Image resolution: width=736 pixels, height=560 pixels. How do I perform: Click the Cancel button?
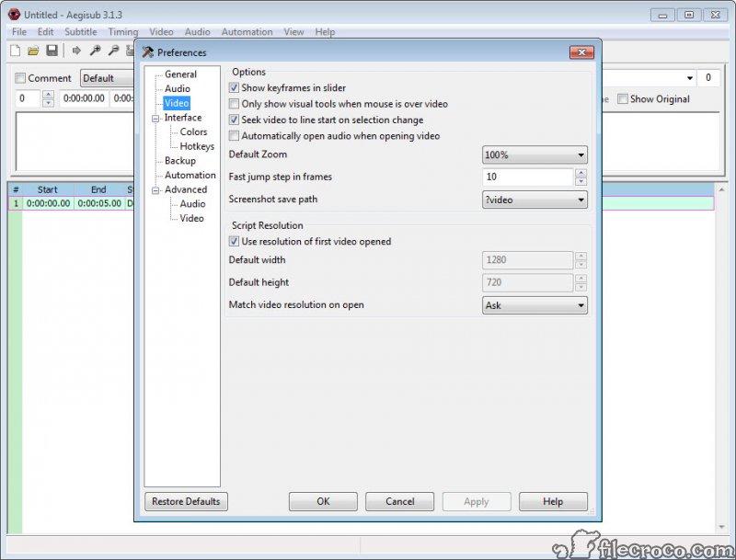coord(400,501)
